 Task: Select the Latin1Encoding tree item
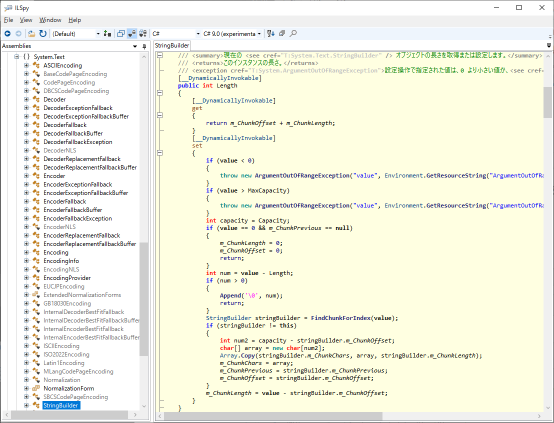coord(64,363)
